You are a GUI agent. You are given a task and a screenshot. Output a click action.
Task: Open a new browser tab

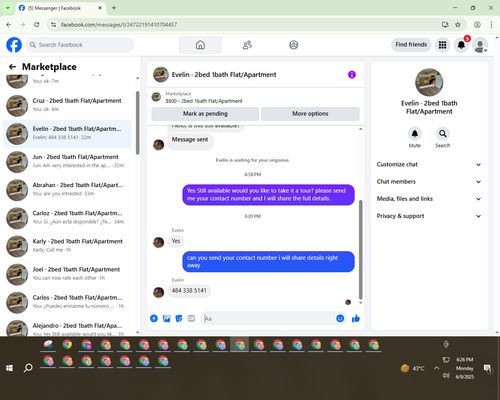coord(114,8)
